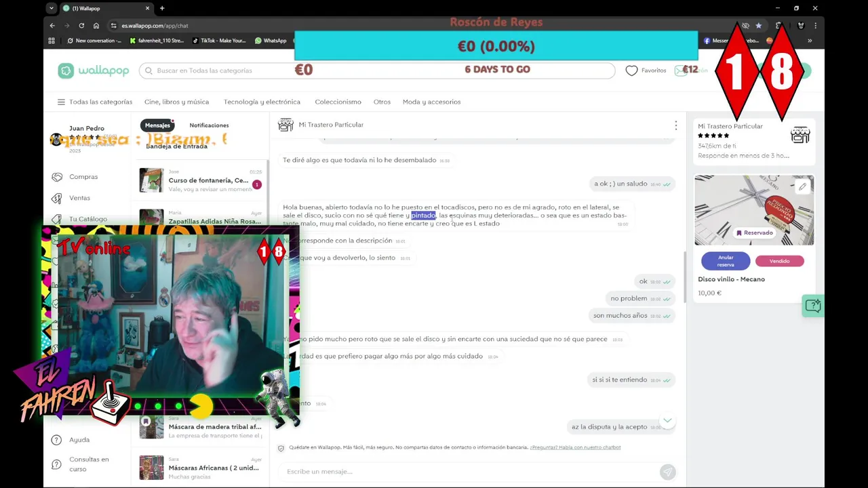
Task: Open TikTok bookmark
Action: [x=219, y=41]
